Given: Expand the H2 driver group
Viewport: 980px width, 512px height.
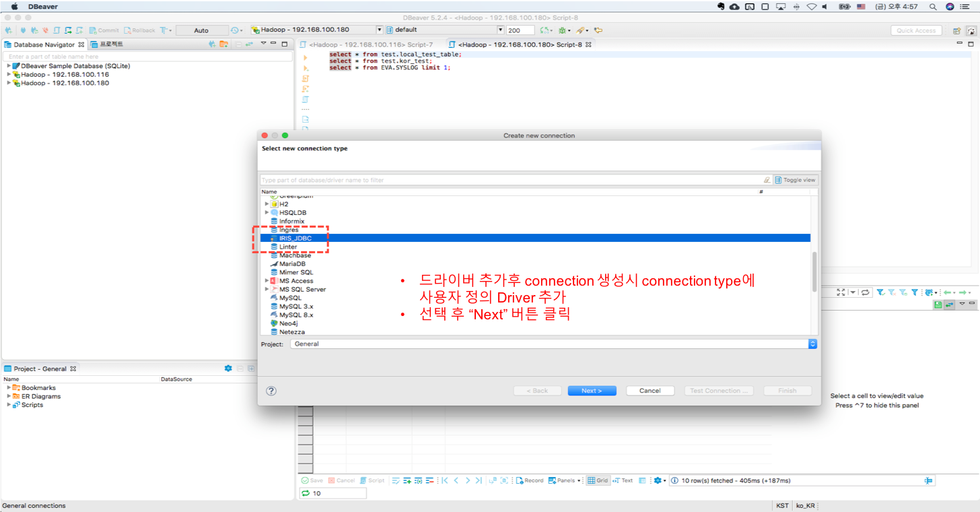Looking at the screenshot, I should (267, 203).
